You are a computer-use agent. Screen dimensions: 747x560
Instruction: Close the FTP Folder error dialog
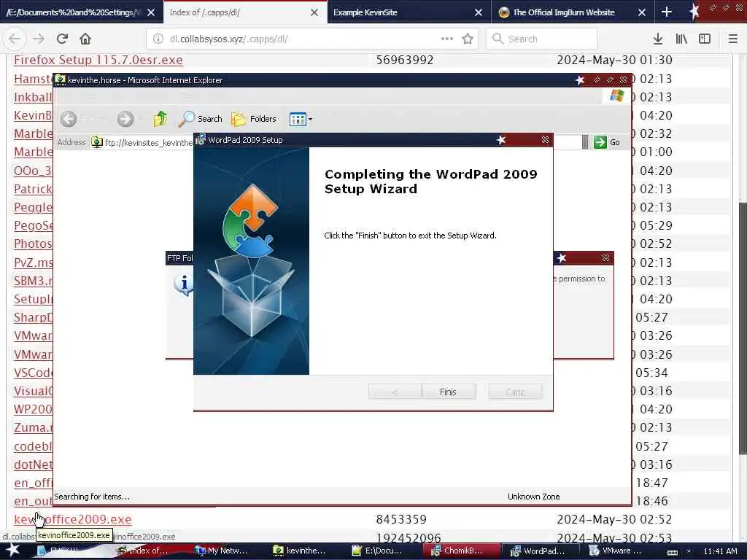pos(605,257)
